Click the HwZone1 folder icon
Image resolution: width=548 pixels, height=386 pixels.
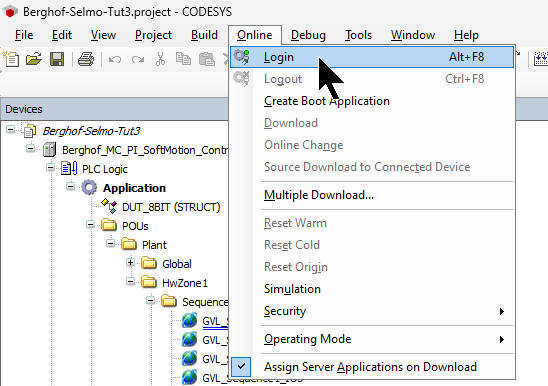[149, 282]
